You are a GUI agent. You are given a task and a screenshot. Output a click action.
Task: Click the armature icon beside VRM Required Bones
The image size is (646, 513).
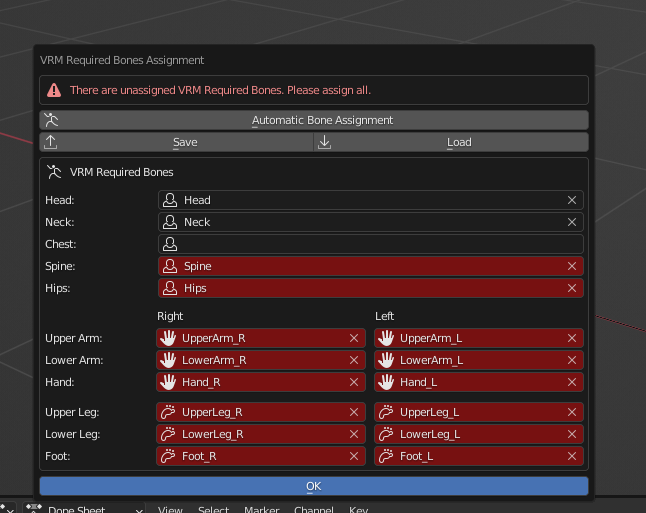point(54,172)
